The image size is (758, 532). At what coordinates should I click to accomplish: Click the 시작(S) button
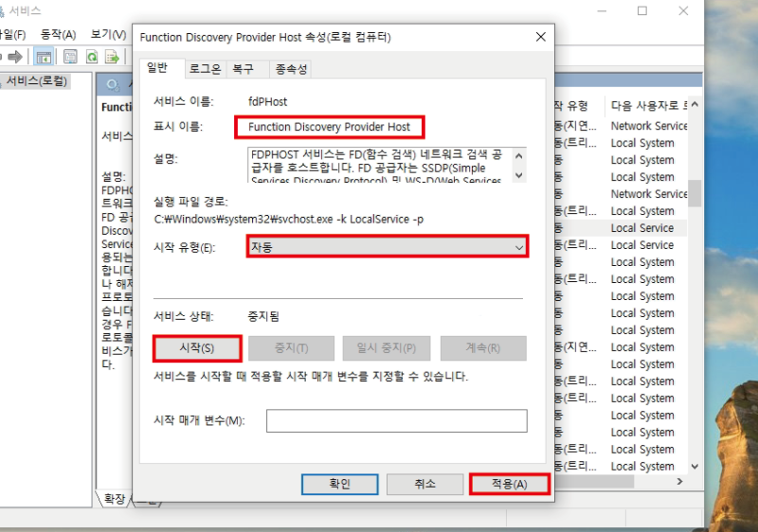click(197, 348)
